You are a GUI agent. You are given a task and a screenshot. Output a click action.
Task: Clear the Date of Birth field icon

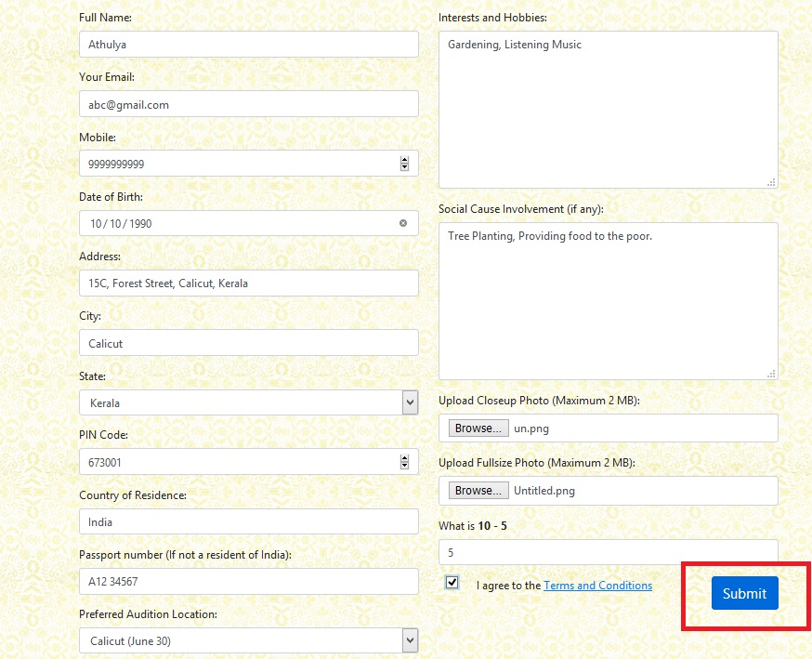pos(403,223)
